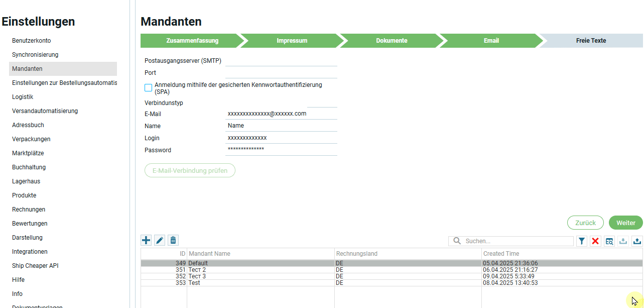The height and width of the screenshot is (308, 644).
Task: Go to the Impressum wizard step
Action: (x=292, y=41)
